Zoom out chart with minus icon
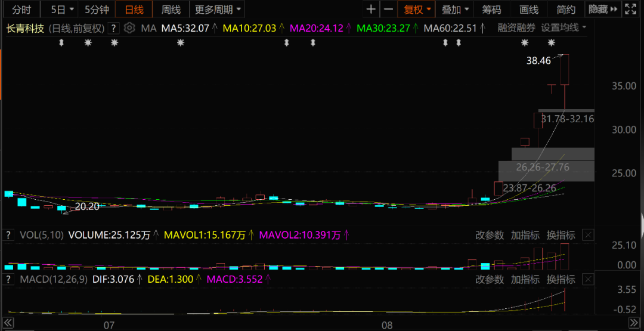The image size is (644, 331). tap(388, 9)
